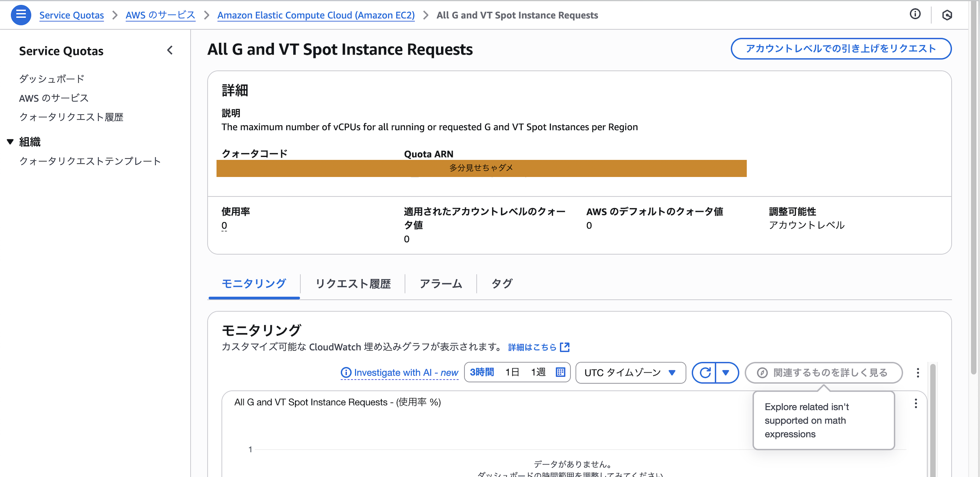Click アカウントレベルでの引き上げをリクエスト button

click(841, 49)
